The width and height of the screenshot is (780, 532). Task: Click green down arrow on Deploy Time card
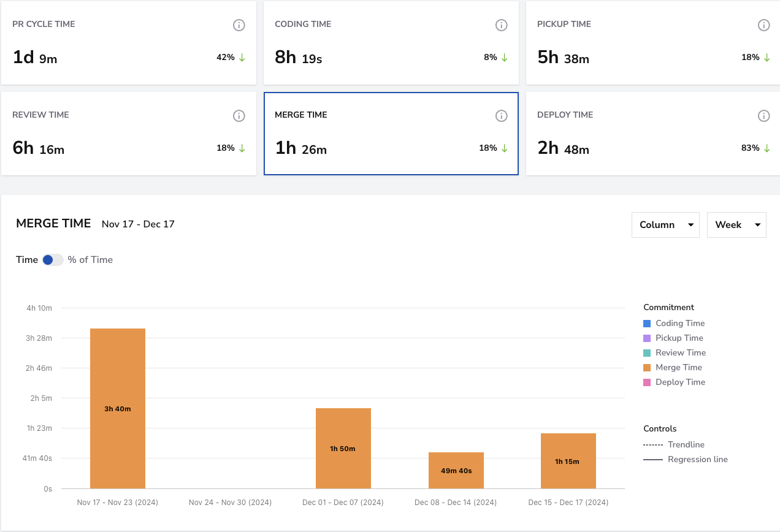click(x=767, y=148)
